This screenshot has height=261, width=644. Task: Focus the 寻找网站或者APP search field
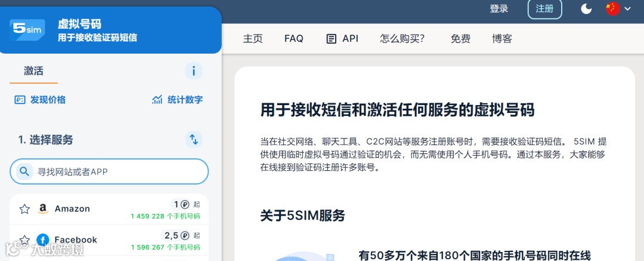point(109,171)
